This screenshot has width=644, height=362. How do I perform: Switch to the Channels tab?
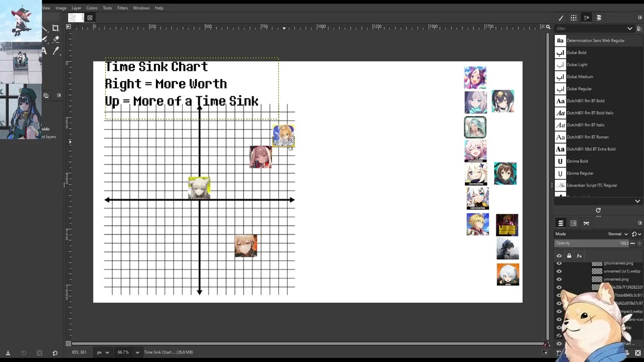(x=574, y=223)
